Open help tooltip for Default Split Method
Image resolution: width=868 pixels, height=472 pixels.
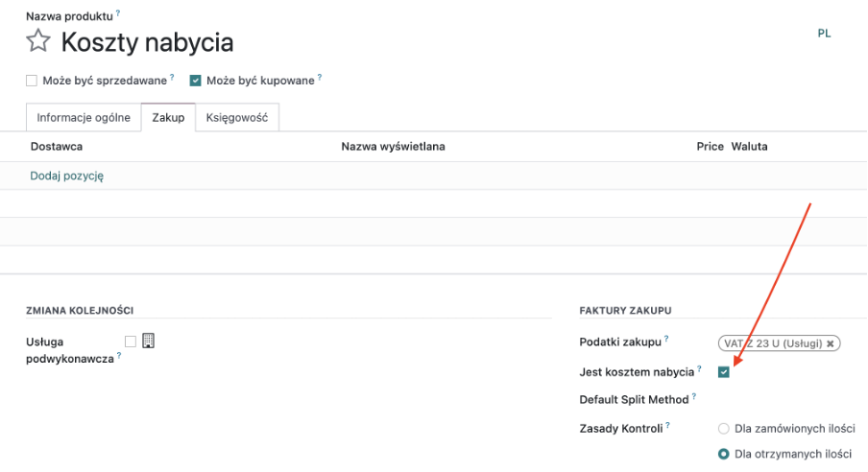click(693, 396)
